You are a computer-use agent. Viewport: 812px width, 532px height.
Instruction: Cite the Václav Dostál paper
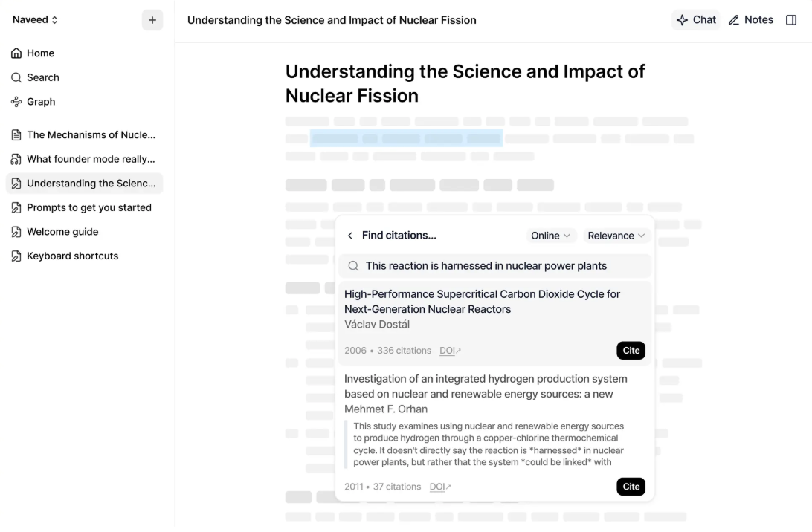[631, 351]
